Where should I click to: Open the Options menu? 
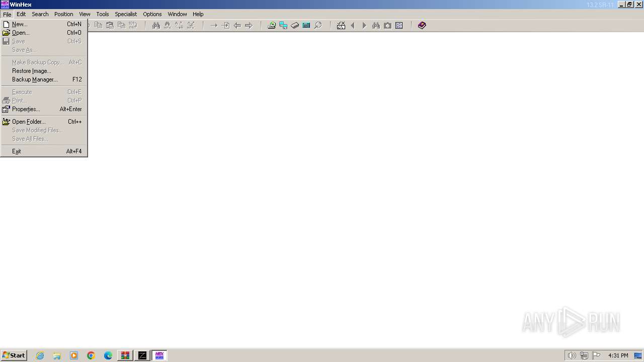pyautogui.click(x=152, y=14)
